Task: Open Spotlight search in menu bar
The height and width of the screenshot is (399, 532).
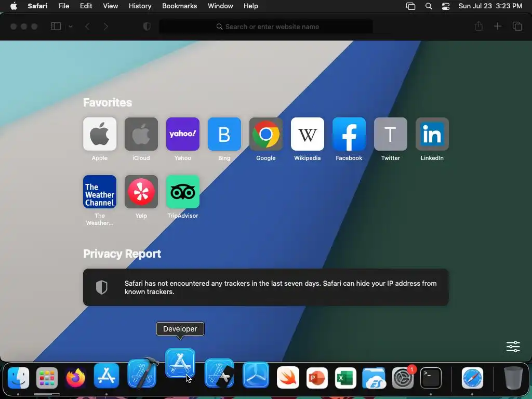Action: tap(429, 6)
